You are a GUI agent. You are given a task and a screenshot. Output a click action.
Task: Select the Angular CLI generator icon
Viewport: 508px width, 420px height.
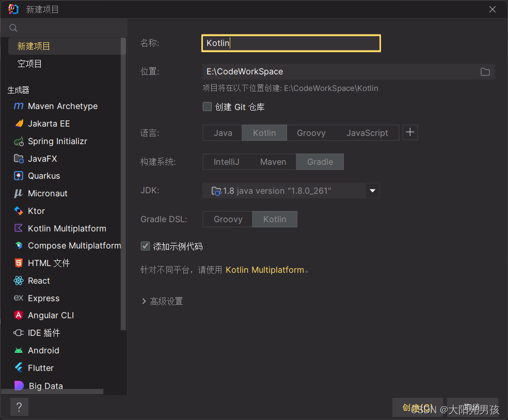[x=19, y=315]
